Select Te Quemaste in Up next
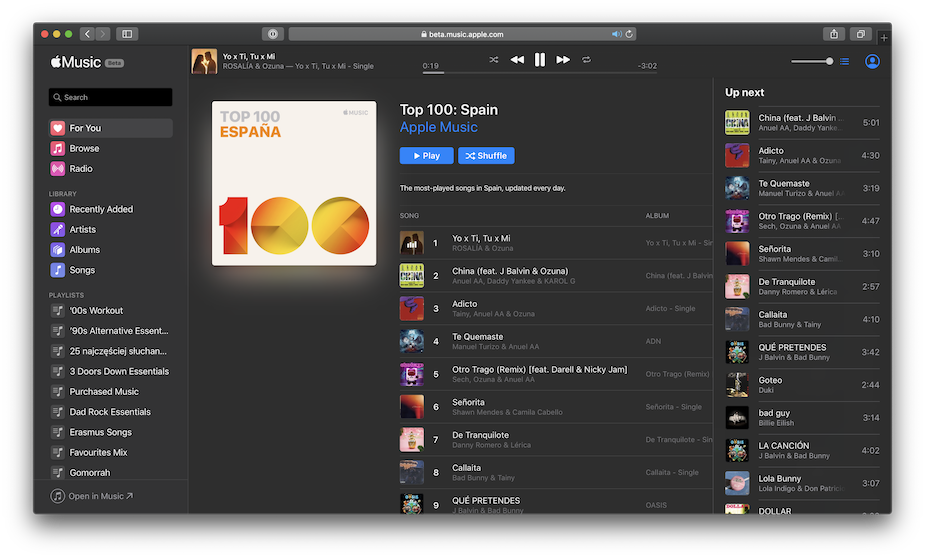 [x=802, y=188]
